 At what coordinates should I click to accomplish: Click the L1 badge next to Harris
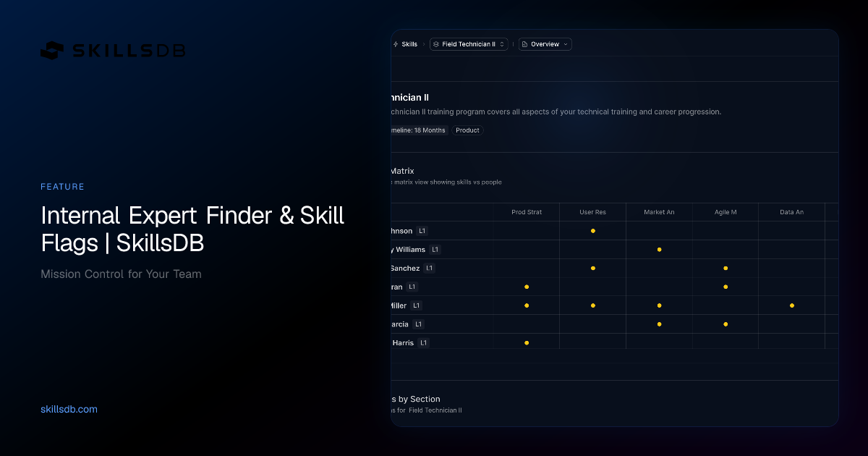coord(423,343)
